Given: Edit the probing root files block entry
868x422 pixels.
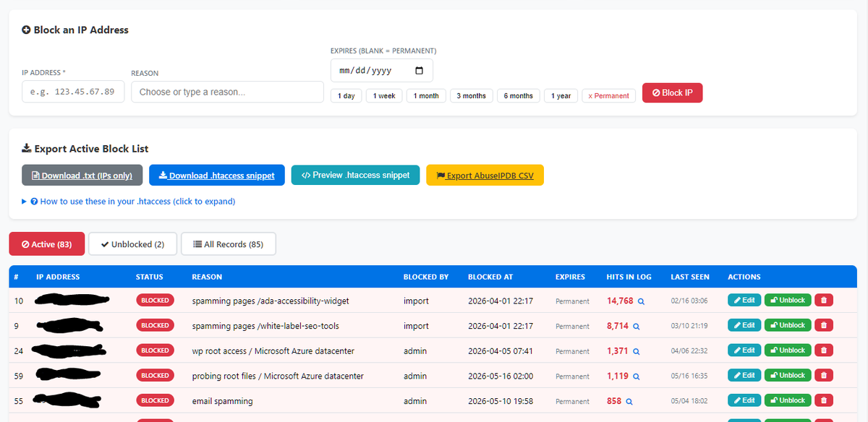Looking at the screenshot, I should (x=744, y=375).
